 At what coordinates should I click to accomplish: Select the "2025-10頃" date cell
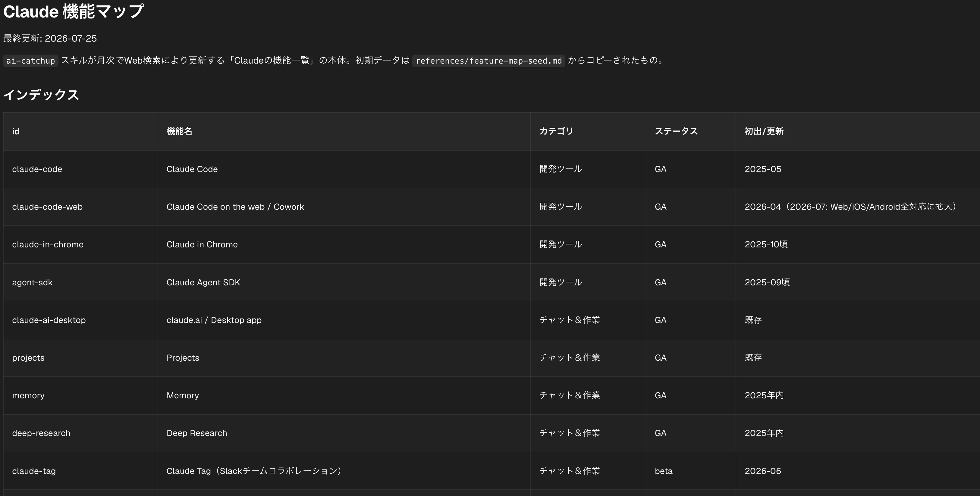click(x=766, y=244)
